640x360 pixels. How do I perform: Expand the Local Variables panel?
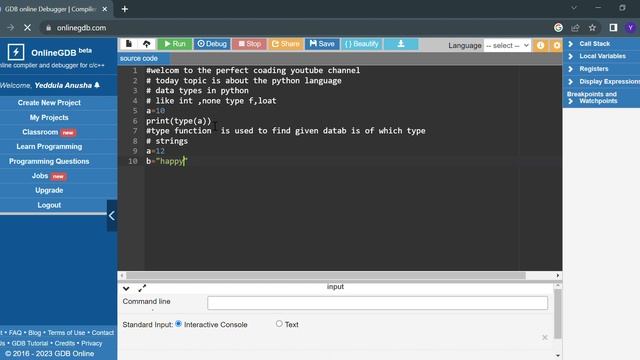point(601,56)
